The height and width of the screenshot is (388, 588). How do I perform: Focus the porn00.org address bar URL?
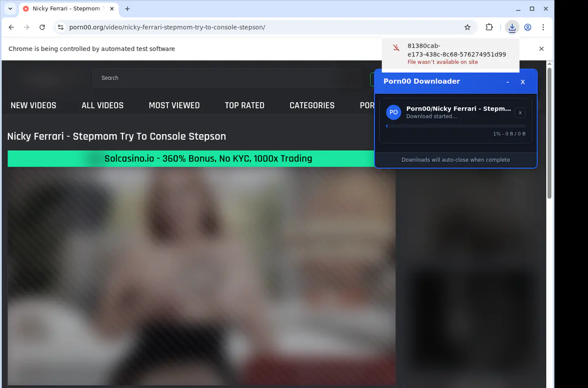pyautogui.click(x=167, y=27)
